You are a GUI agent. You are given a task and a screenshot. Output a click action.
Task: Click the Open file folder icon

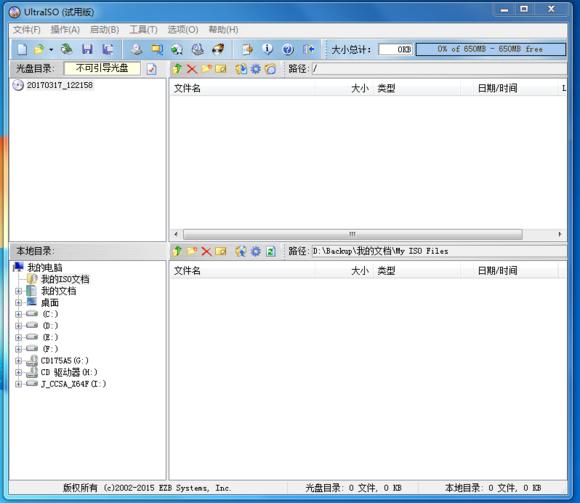pyautogui.click(x=39, y=49)
